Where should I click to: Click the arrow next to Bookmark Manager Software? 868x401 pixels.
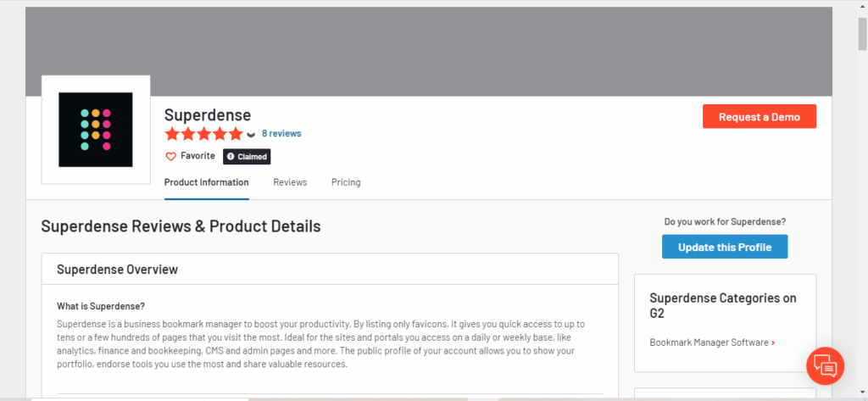(x=773, y=343)
